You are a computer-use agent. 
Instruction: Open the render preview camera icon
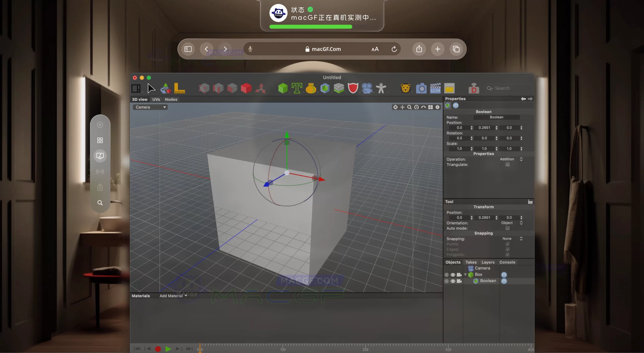point(421,88)
